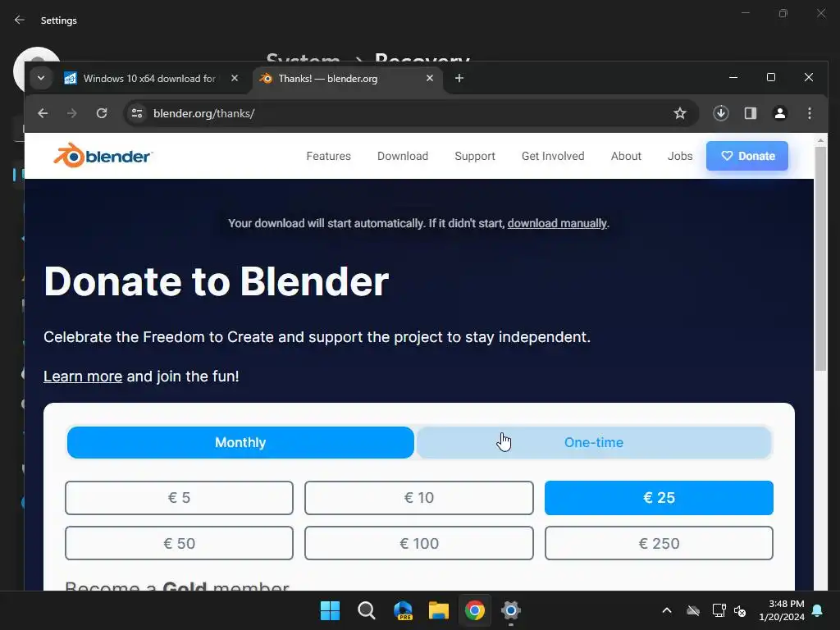Switch to the Windows 10 x64 download tab

(x=148, y=78)
